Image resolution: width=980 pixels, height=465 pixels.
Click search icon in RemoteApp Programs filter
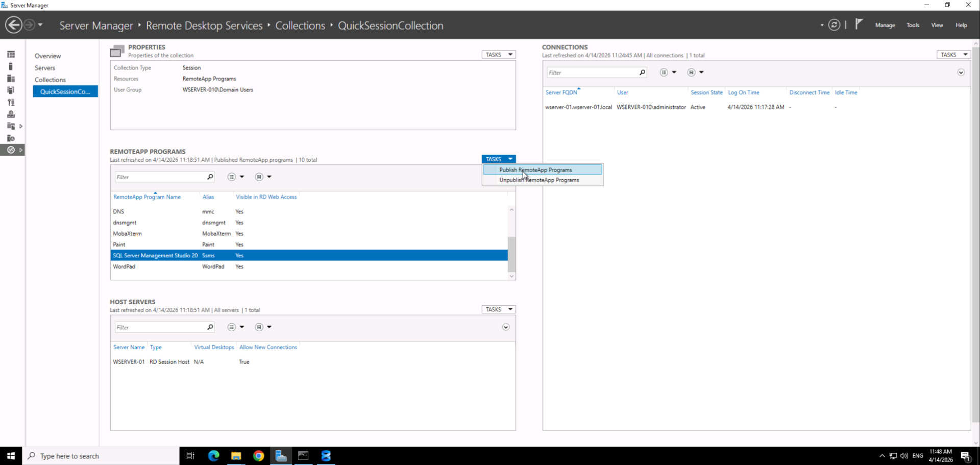coord(210,177)
